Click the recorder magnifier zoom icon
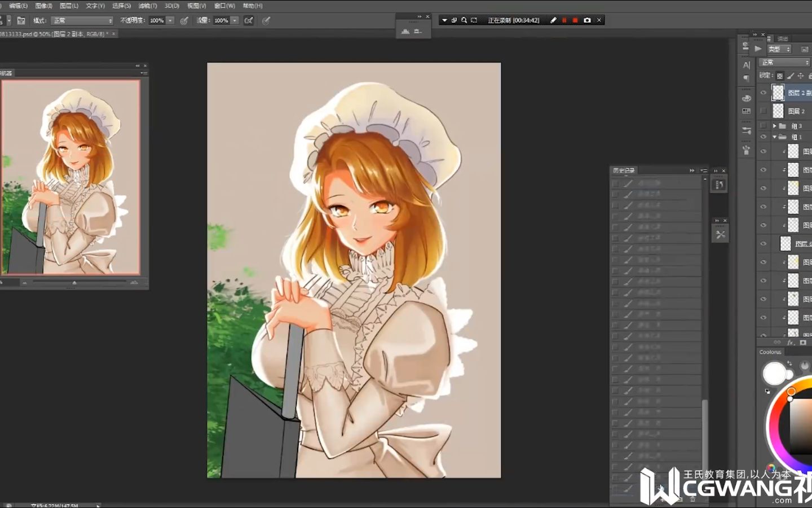The width and height of the screenshot is (812, 508). click(x=464, y=20)
